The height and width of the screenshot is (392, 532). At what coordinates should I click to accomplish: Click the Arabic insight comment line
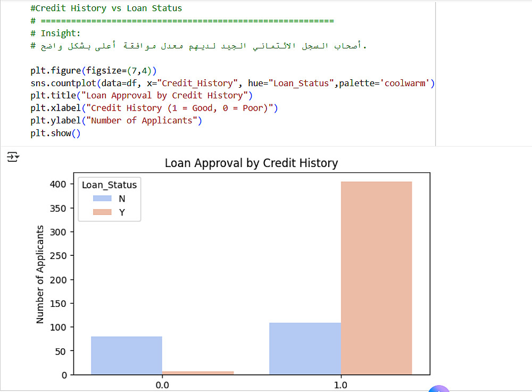click(x=198, y=46)
